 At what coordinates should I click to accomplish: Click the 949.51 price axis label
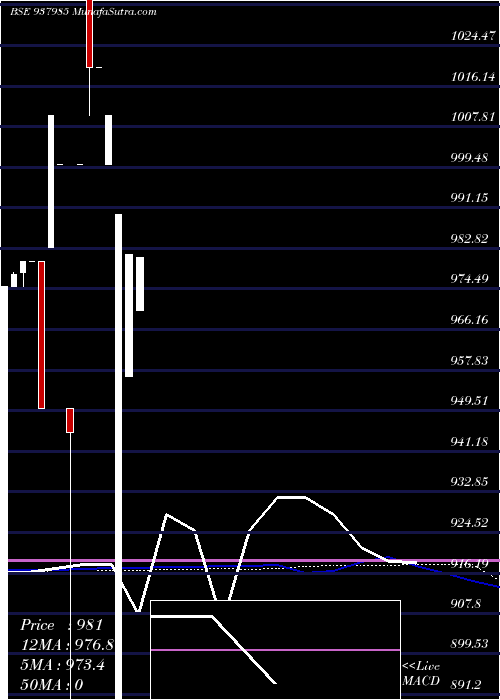(469, 401)
